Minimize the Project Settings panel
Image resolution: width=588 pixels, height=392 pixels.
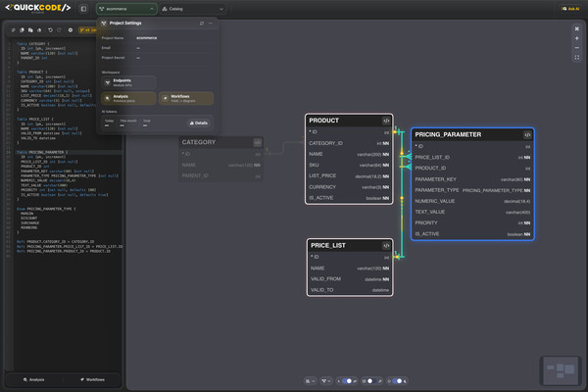click(211, 24)
